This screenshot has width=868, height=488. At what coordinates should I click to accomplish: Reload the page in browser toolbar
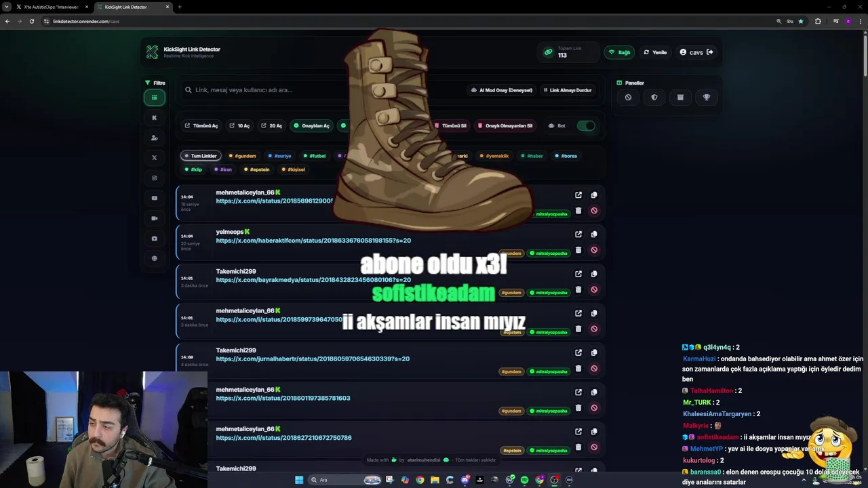32,21
